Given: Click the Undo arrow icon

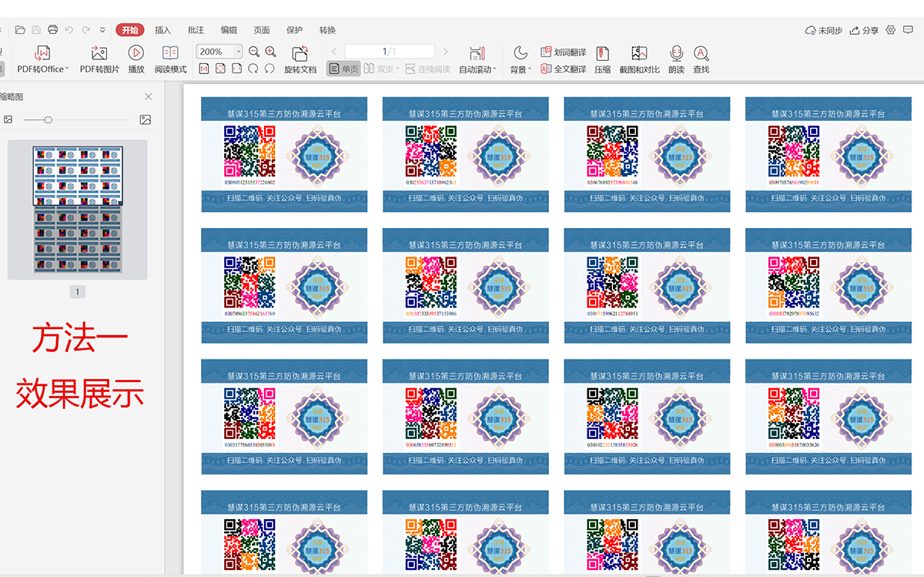Looking at the screenshot, I should click(x=69, y=30).
